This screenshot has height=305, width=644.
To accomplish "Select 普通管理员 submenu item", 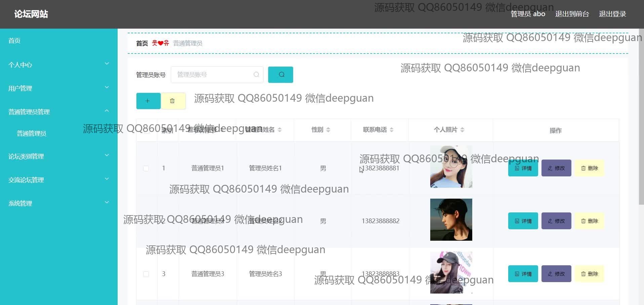I will [x=32, y=133].
